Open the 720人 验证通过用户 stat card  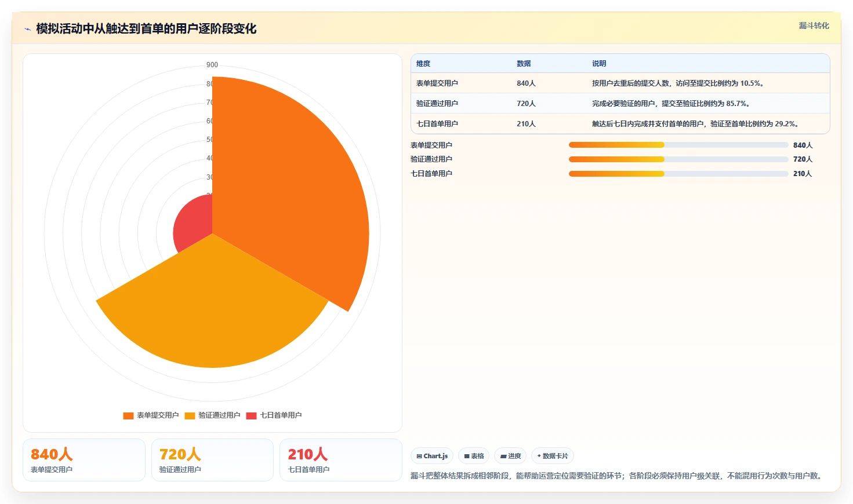pyautogui.click(x=212, y=460)
